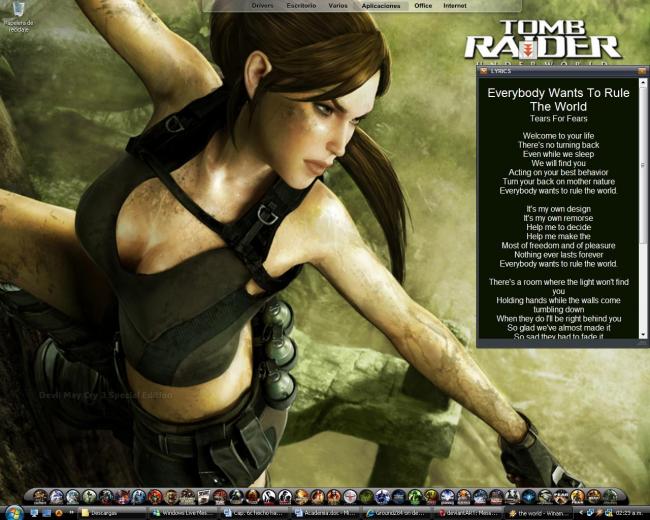Screen dimensions: 650x520
Task: Click the taskbar clock showing 02:23 a.m.
Action: 629,513
